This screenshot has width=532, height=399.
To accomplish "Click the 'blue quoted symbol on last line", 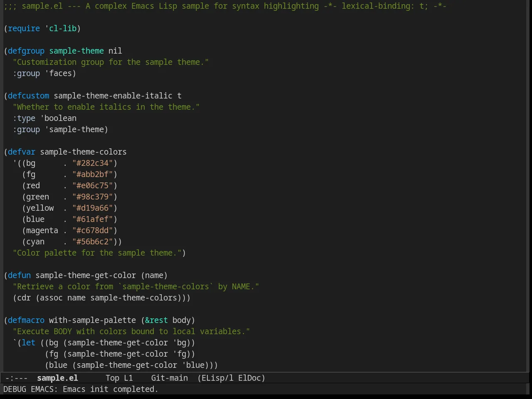I will pyautogui.click(x=193, y=365).
